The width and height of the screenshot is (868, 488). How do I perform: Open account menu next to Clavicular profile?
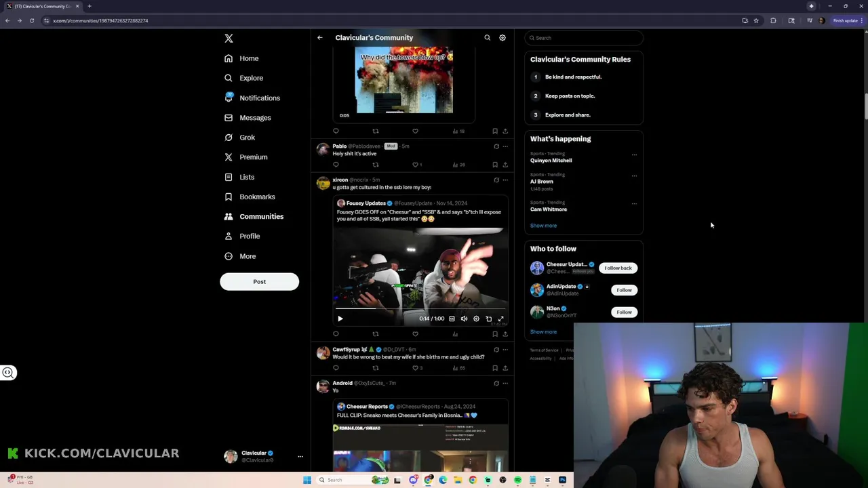pos(300,457)
